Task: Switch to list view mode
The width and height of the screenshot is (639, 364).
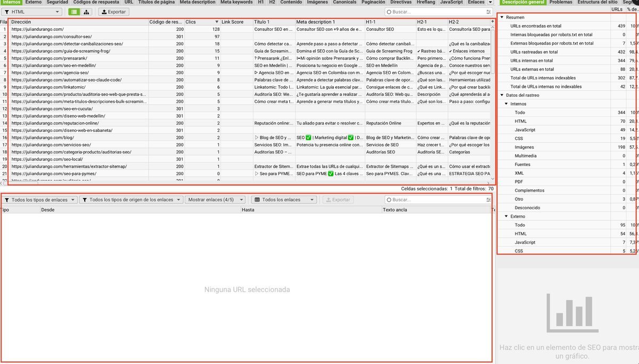Action: pyautogui.click(x=75, y=12)
